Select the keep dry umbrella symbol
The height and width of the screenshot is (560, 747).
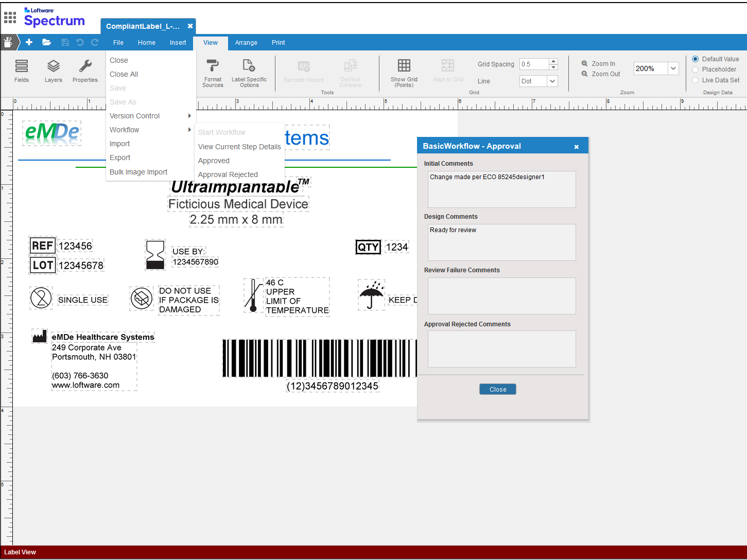tap(372, 295)
